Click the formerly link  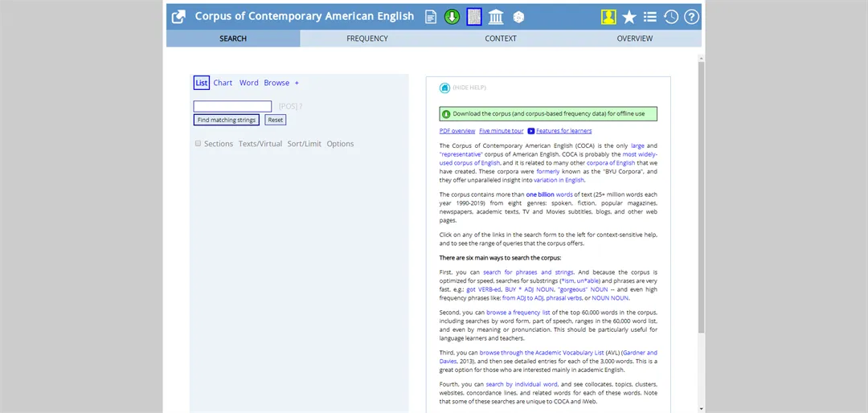pos(549,172)
